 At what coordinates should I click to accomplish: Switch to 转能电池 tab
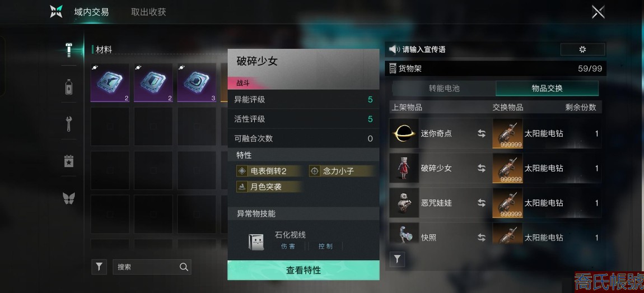[x=444, y=89]
